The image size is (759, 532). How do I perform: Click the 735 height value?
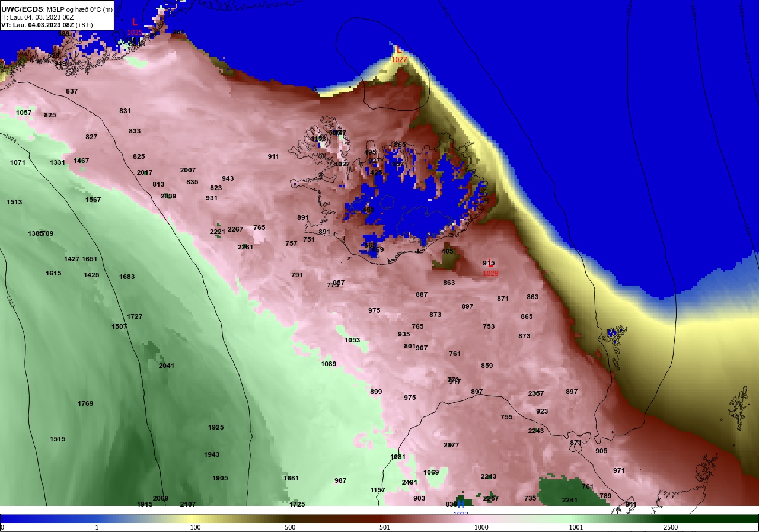point(530,498)
